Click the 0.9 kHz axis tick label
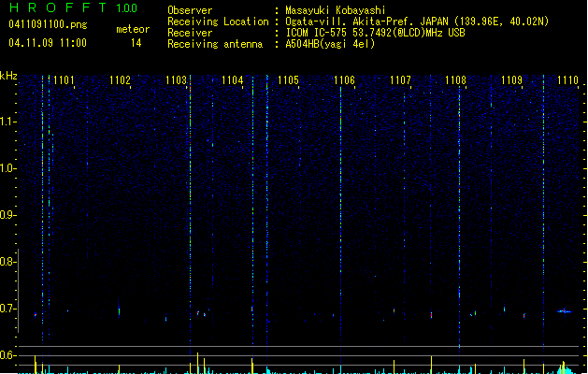588x374 pixels. [7, 215]
